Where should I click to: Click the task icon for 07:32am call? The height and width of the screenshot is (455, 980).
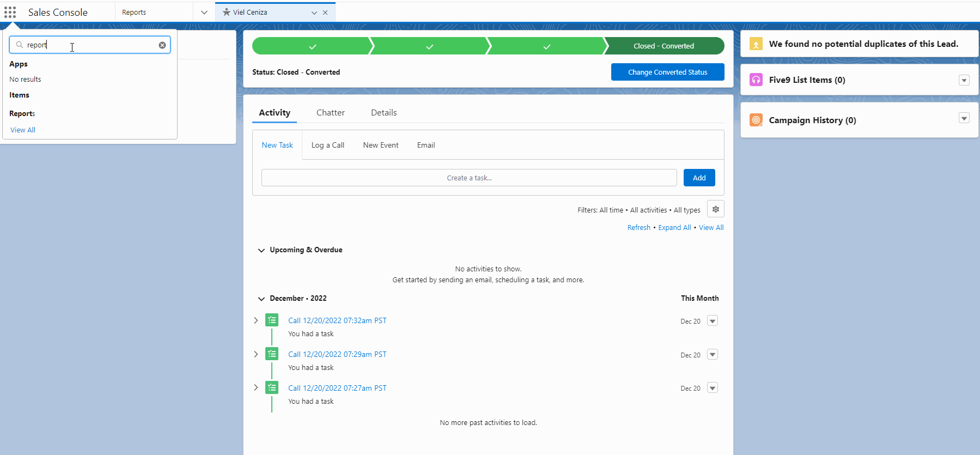[272, 320]
